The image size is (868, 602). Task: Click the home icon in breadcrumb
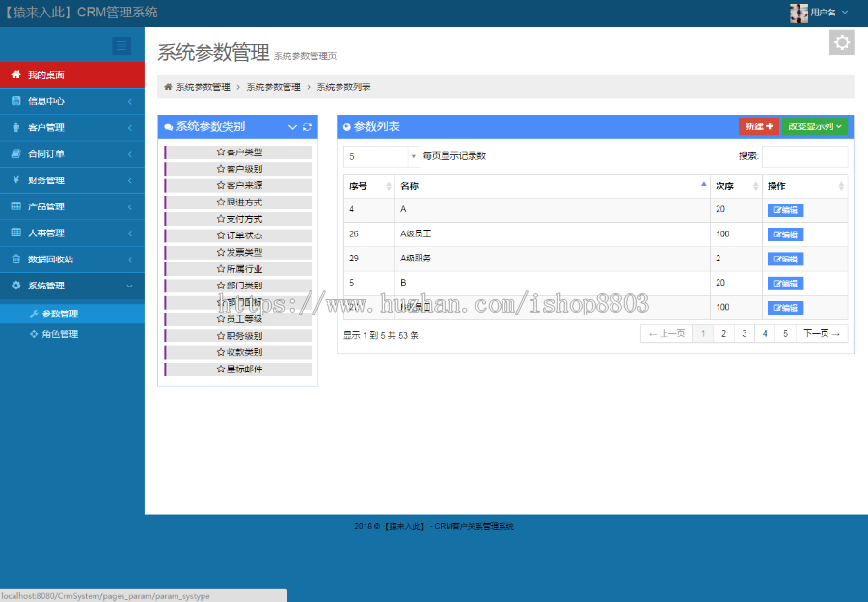tap(168, 87)
